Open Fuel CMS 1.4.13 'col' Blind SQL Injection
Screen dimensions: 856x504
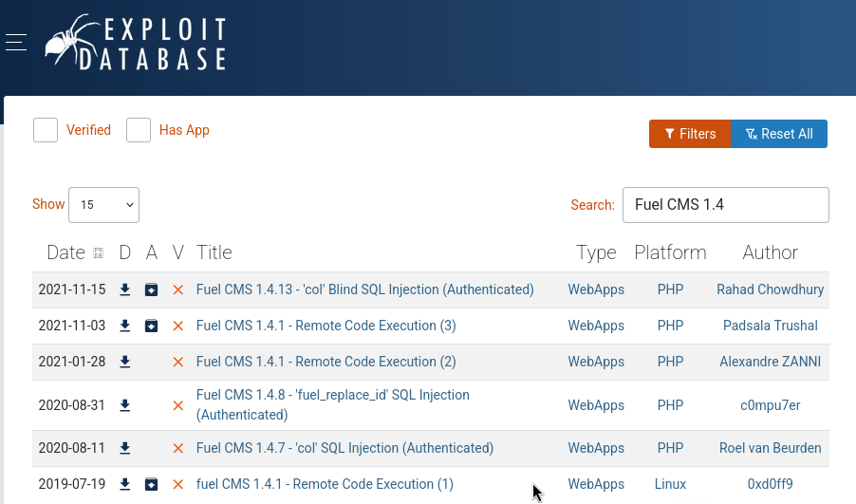point(364,289)
